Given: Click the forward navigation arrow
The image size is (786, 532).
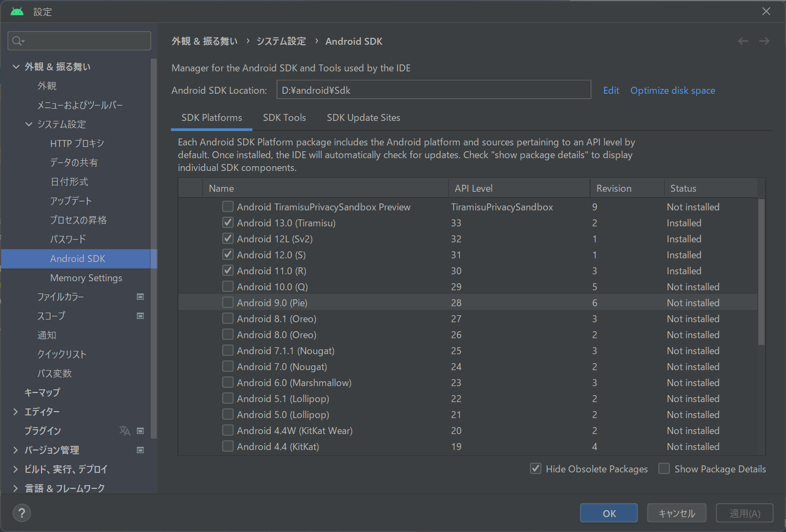Looking at the screenshot, I should [x=764, y=41].
